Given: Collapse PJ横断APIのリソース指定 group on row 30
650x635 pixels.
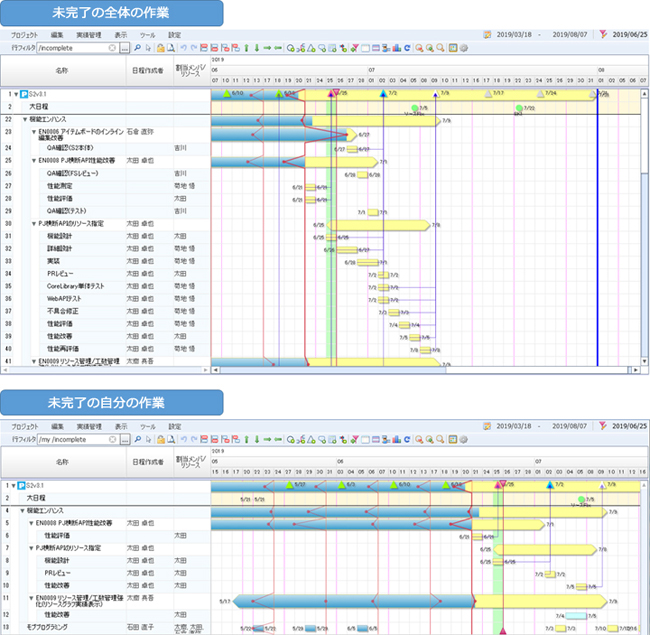Looking at the screenshot, I should tap(33, 224).
